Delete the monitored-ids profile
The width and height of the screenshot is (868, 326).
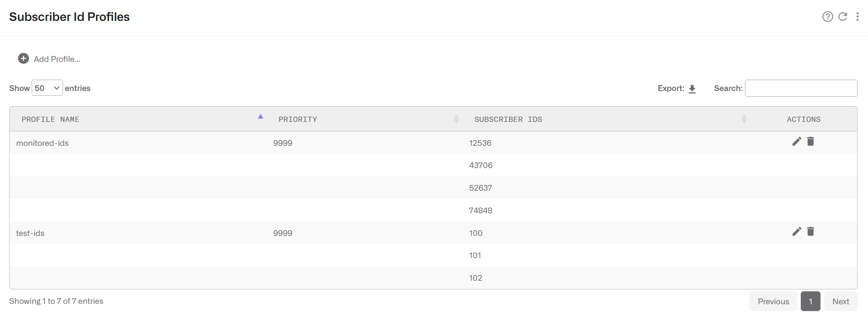pyautogui.click(x=811, y=141)
